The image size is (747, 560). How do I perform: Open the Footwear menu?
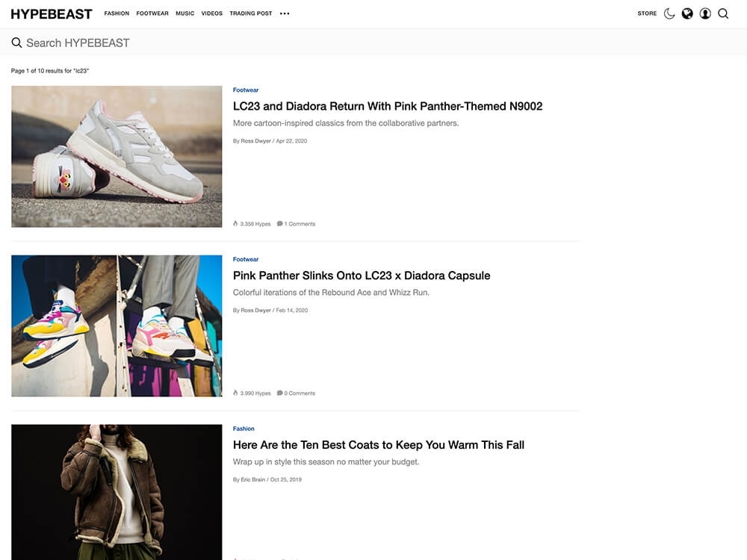152,13
